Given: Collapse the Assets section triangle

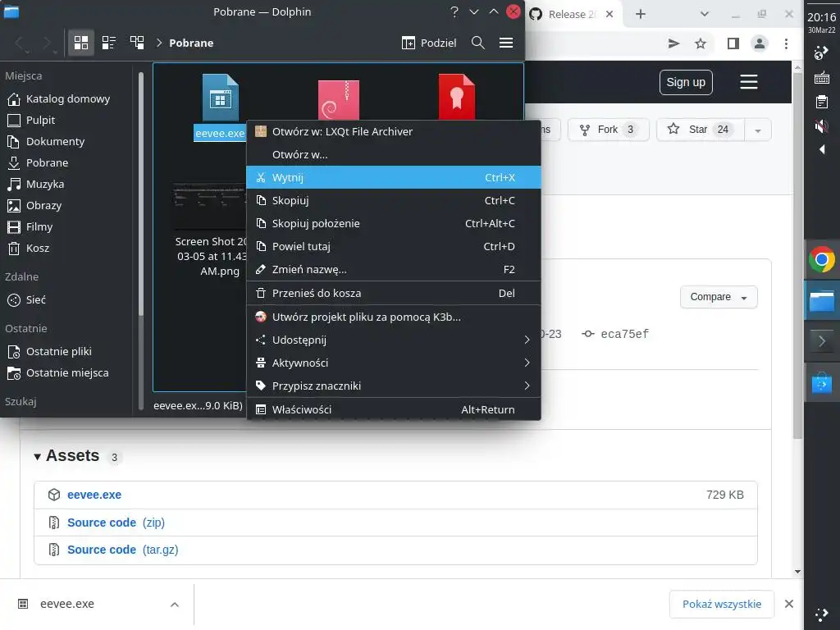Looking at the screenshot, I should tap(37, 456).
